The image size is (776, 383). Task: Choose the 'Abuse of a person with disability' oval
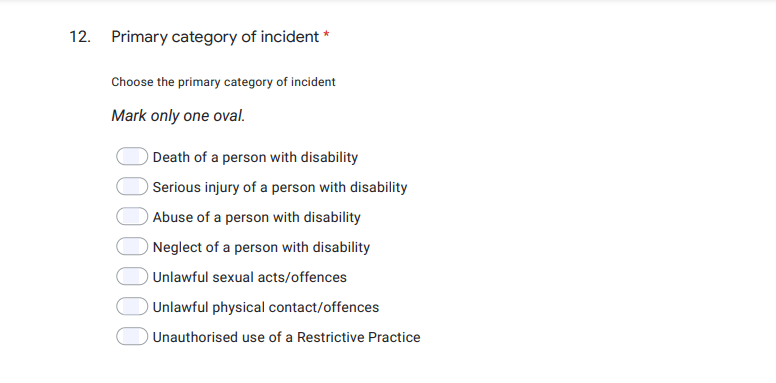pos(132,216)
